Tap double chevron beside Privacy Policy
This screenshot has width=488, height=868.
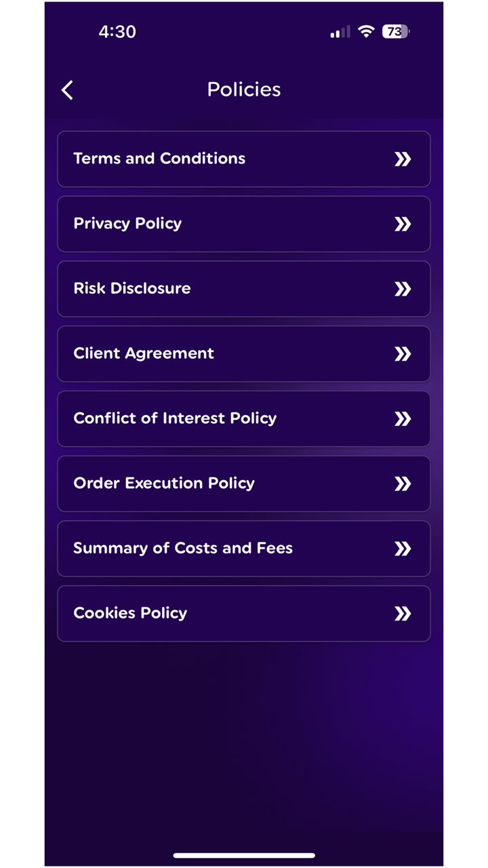403,224
